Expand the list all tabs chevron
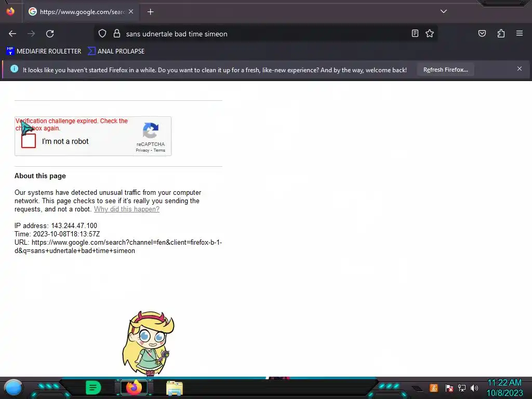The image size is (532, 399). pyautogui.click(x=444, y=11)
